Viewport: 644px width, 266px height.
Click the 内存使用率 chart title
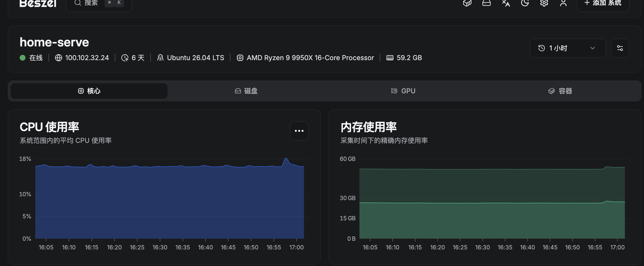click(x=369, y=127)
